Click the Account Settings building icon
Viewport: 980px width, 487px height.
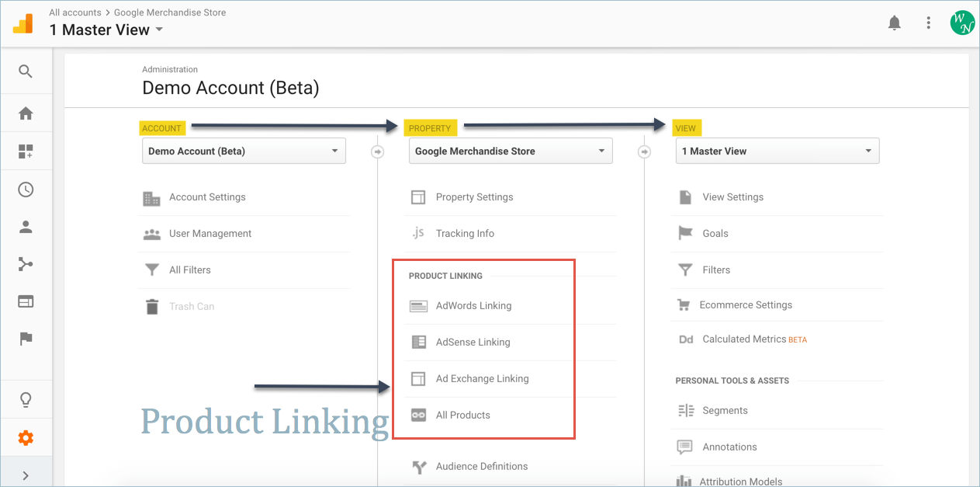(152, 198)
